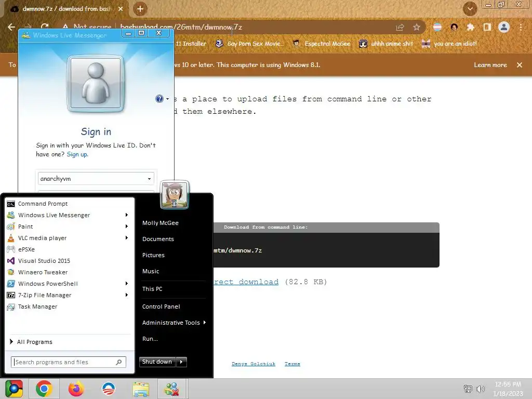This screenshot has width=532, height=399.
Task: Open Winaero Tweaker
Action: [43, 272]
